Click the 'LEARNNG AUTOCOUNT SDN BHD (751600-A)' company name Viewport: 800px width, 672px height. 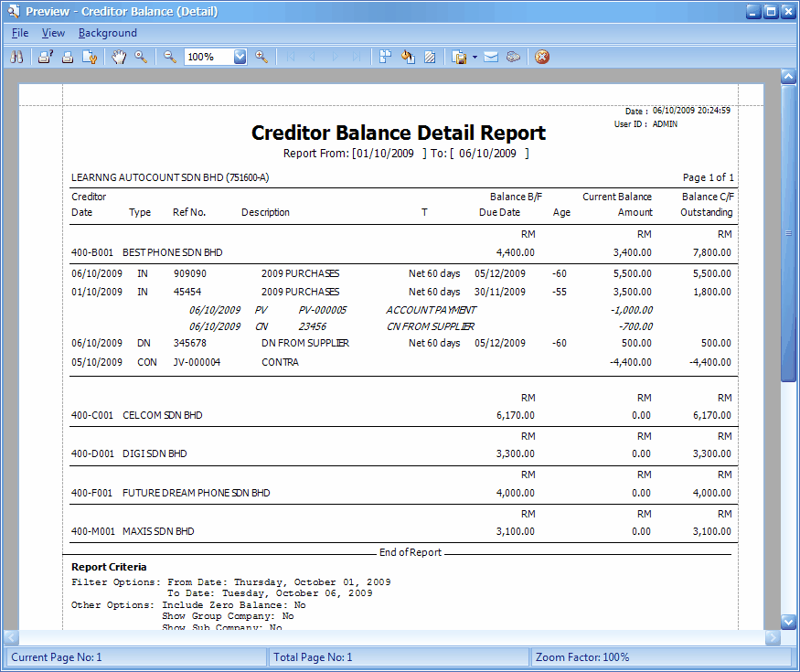tap(170, 177)
